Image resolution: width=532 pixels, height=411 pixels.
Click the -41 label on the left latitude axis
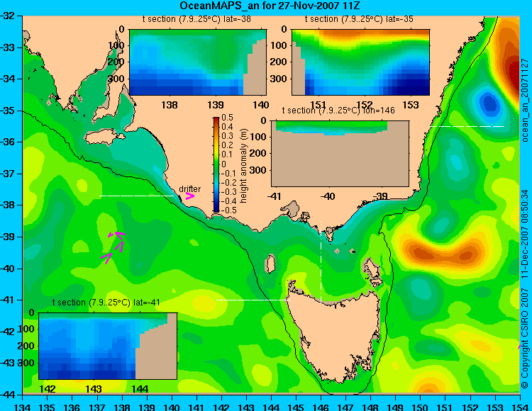[x=8, y=300]
